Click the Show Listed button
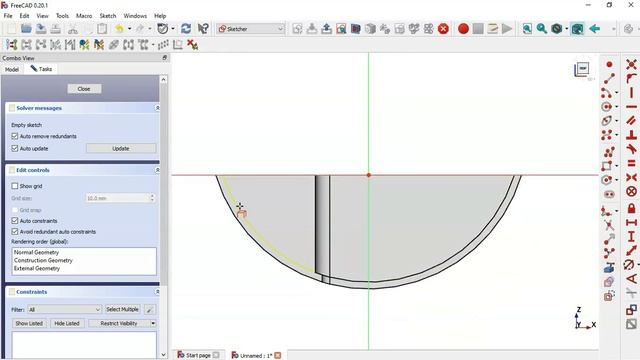Viewport: 640px width, 360px height. coord(29,323)
